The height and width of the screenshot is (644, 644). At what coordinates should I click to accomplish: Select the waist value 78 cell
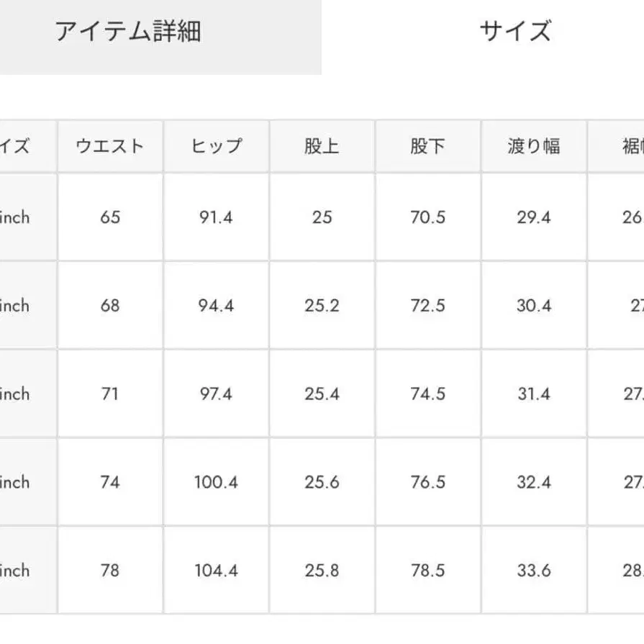pos(110,571)
